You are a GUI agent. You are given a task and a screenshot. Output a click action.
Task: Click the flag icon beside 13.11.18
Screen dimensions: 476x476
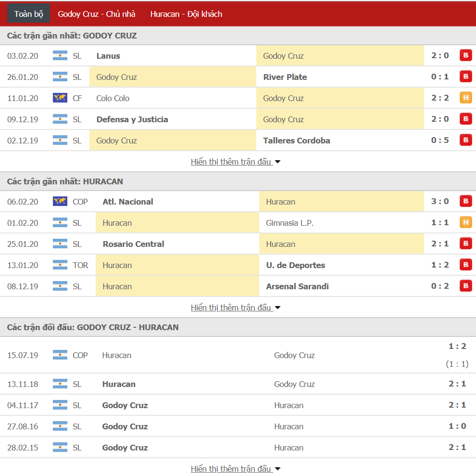click(60, 384)
